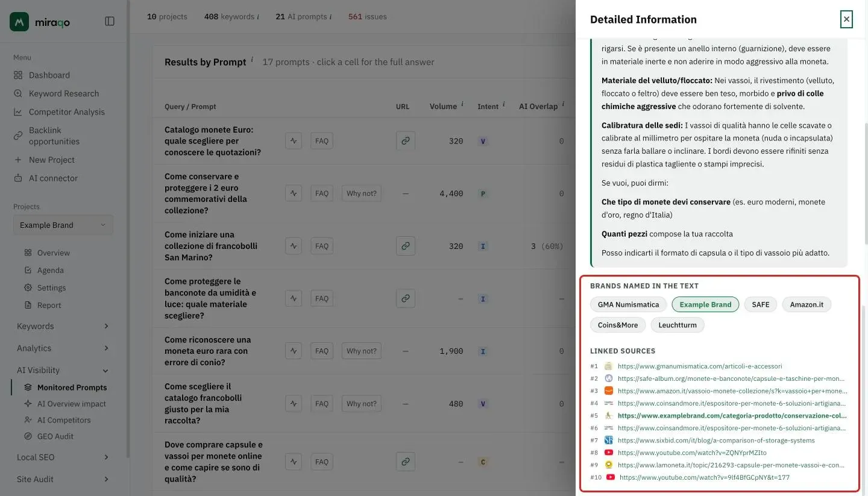
Task: Select Monitored Prompts
Action: (72, 388)
